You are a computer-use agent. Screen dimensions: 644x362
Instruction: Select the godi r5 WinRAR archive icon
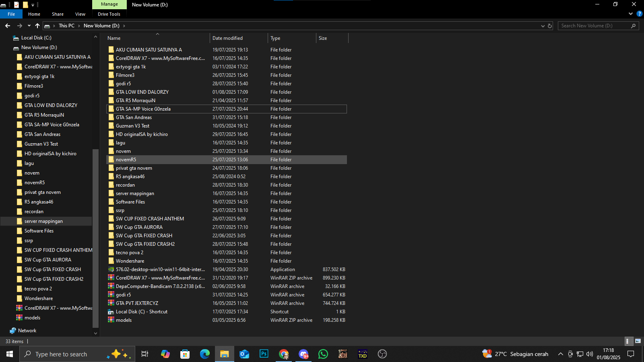(x=111, y=295)
